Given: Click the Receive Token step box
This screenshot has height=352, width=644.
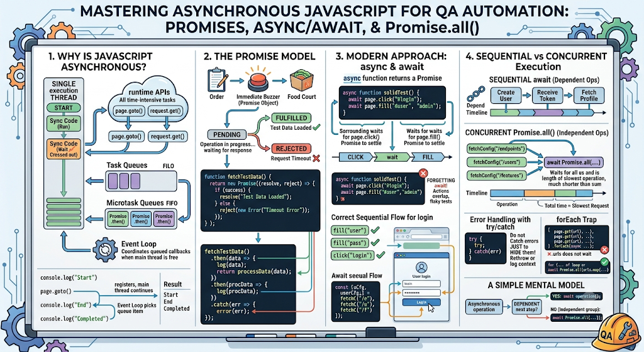Looking at the screenshot, I should click(x=548, y=96).
